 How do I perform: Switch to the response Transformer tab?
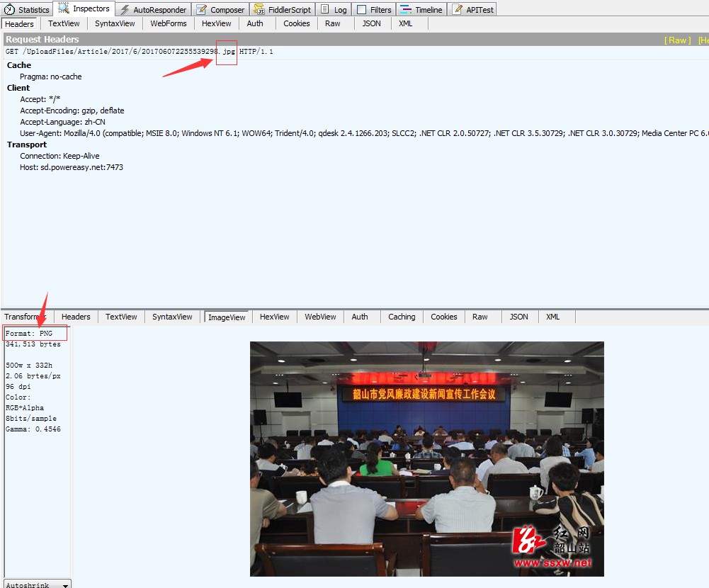(24, 317)
